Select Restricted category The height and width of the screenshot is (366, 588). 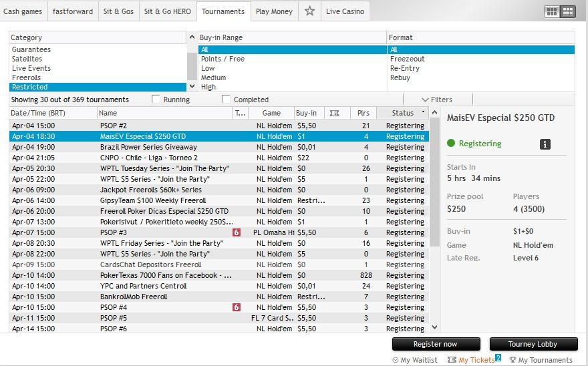[x=98, y=87]
